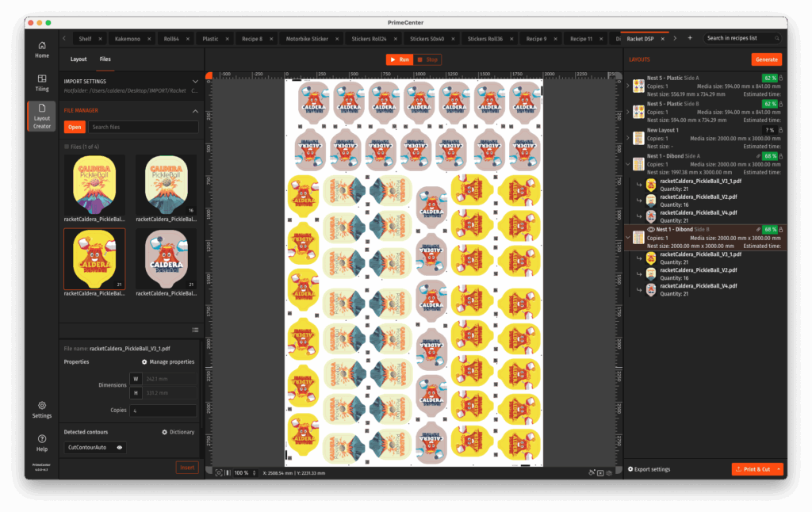Click the ruler origin corner of the canvas
The width and height of the screenshot is (812, 512).
coord(209,75)
